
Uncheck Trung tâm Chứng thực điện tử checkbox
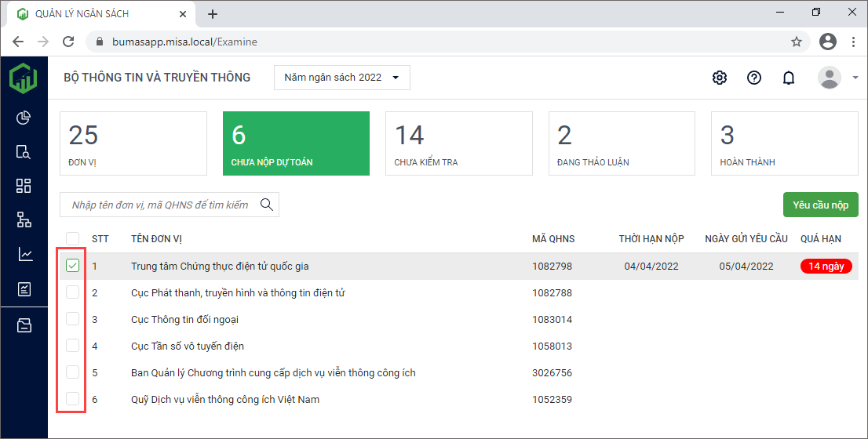pyautogui.click(x=72, y=267)
